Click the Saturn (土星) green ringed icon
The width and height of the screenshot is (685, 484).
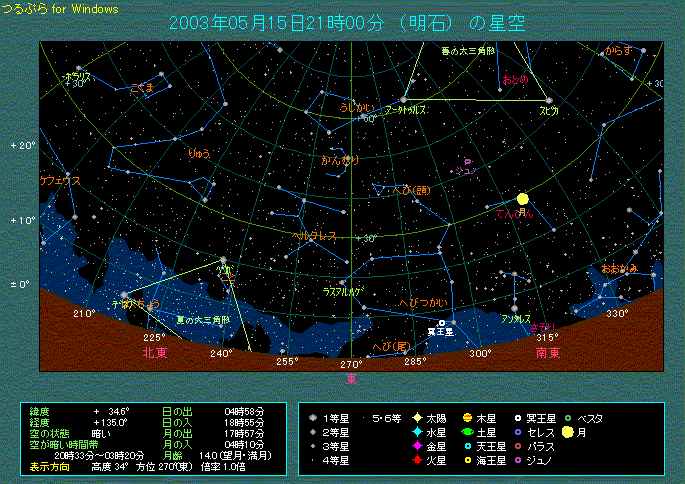coord(467,432)
